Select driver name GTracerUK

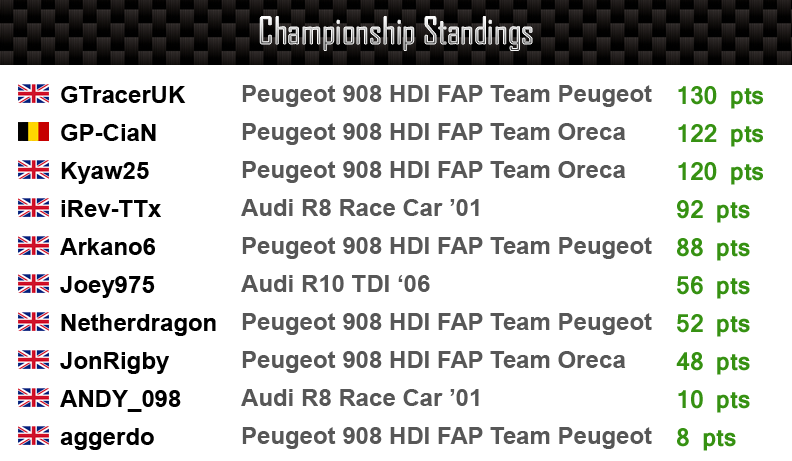(x=122, y=95)
